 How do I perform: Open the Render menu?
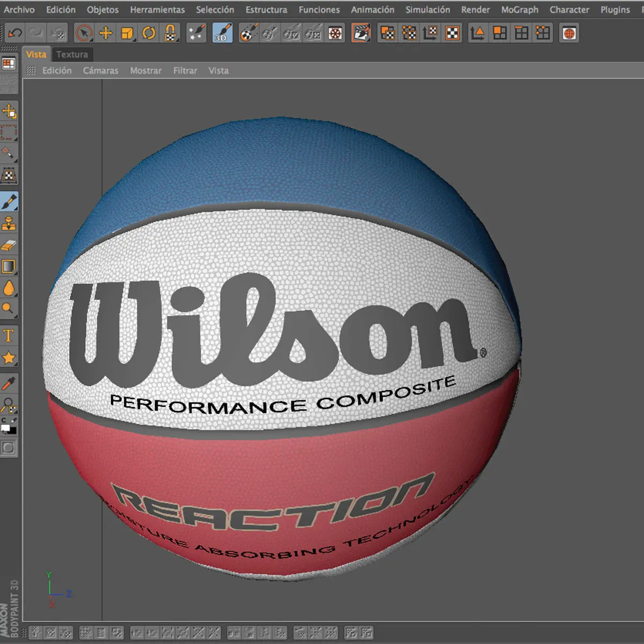(475, 10)
